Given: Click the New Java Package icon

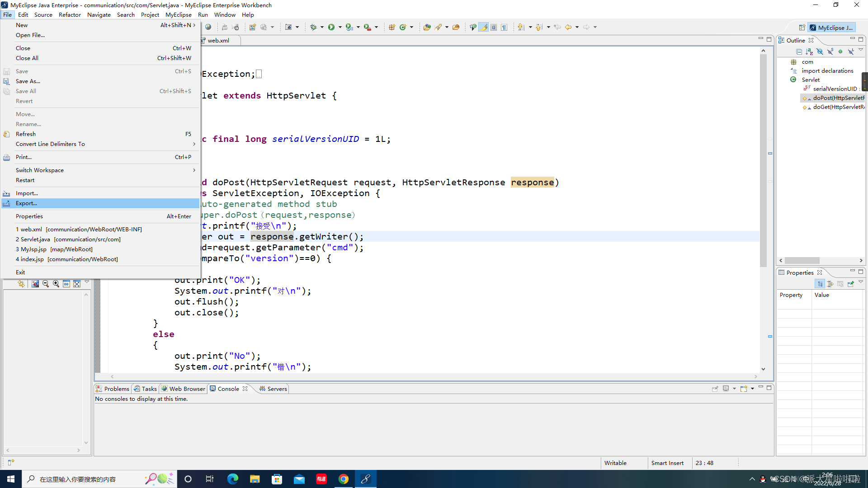Looking at the screenshot, I should (x=392, y=27).
